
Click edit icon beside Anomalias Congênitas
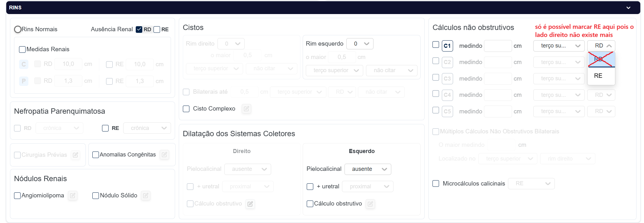[x=164, y=155]
